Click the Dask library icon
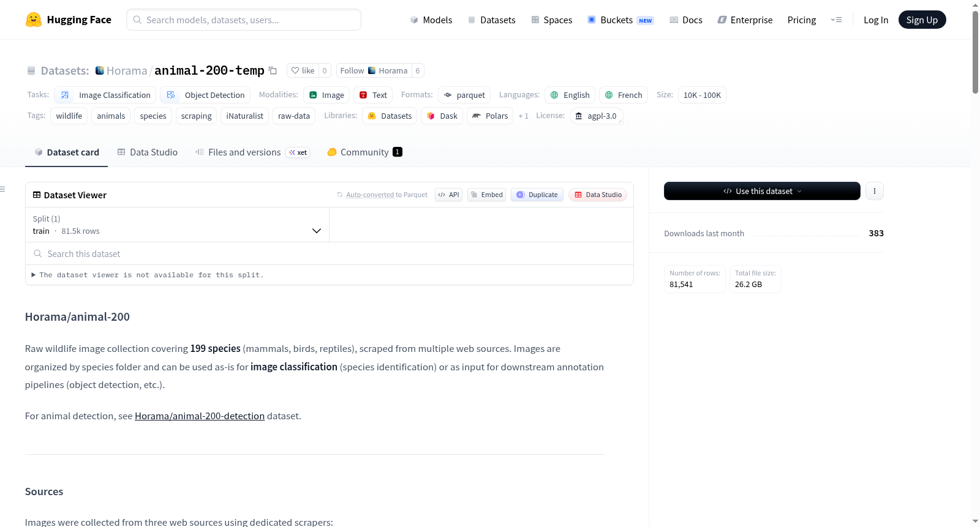The width and height of the screenshot is (980, 527). tap(431, 116)
